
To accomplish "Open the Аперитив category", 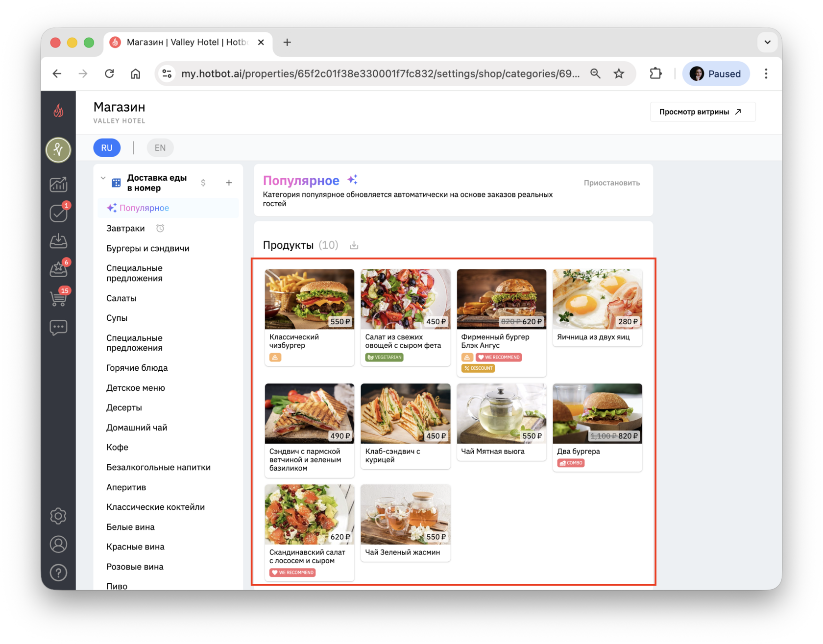I will click(x=126, y=488).
